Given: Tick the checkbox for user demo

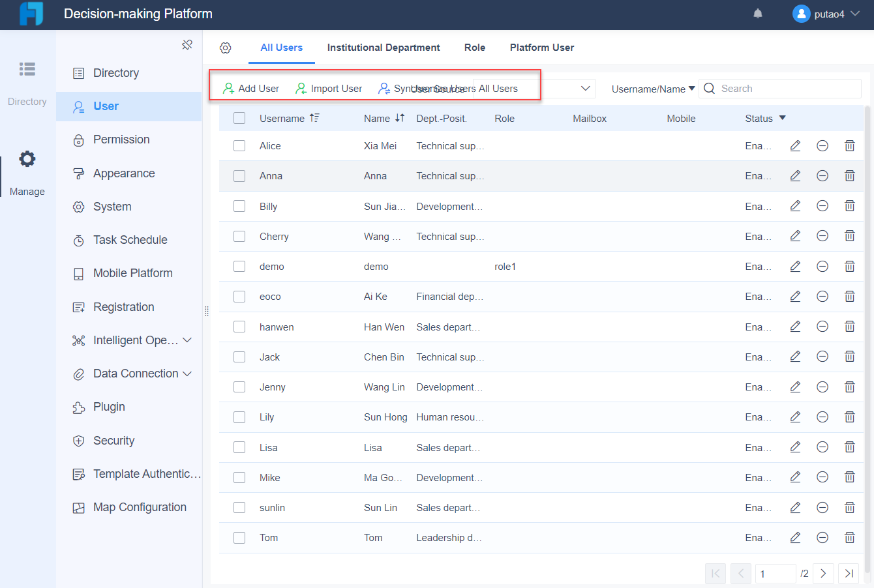Looking at the screenshot, I should [239, 266].
